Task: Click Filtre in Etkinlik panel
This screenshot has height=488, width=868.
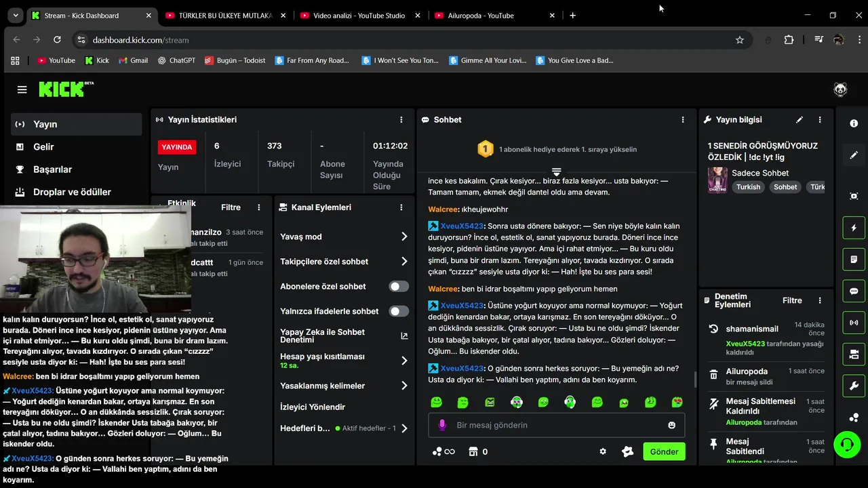Action: pyautogui.click(x=231, y=207)
